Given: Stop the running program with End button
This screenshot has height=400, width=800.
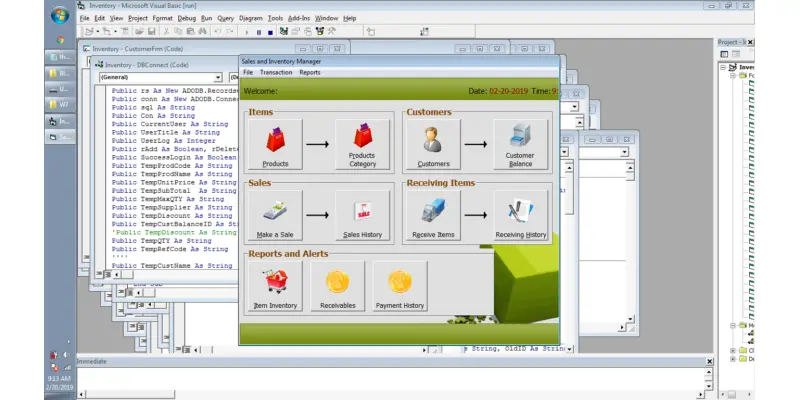Looking at the screenshot, I should pos(270,32).
